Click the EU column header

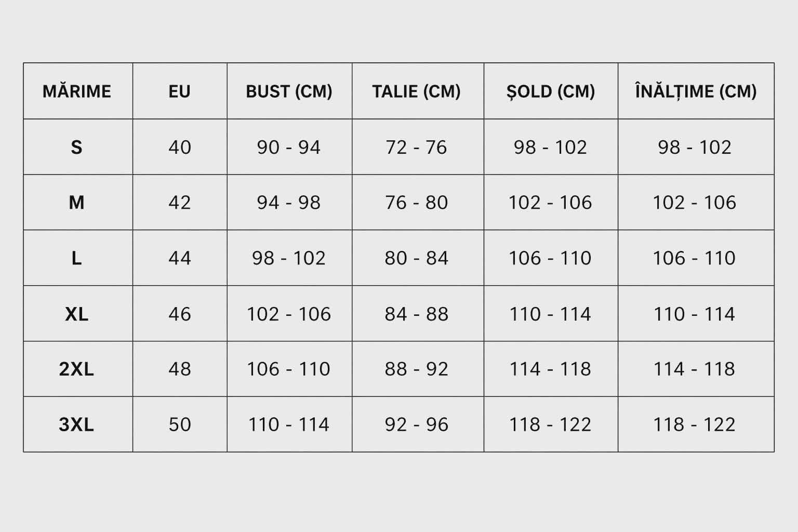[x=180, y=91]
